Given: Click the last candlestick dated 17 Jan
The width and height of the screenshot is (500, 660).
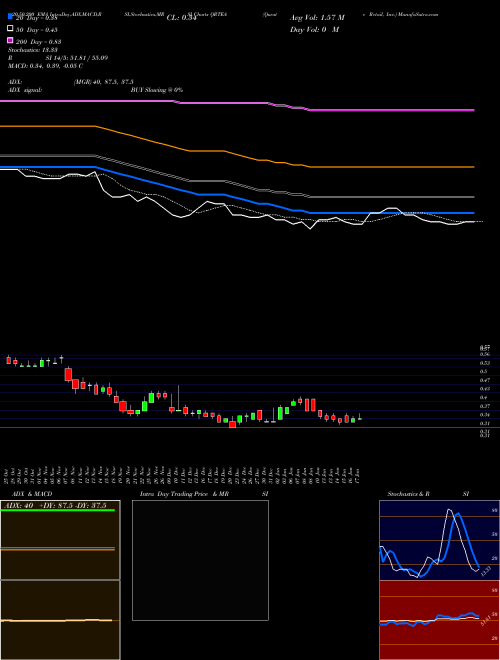Looking at the screenshot, I should pyautogui.click(x=360, y=417).
